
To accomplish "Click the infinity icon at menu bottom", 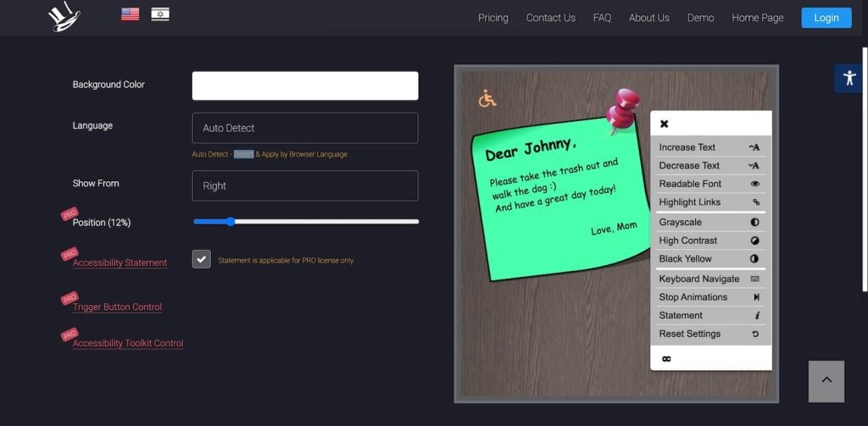I will (666, 359).
